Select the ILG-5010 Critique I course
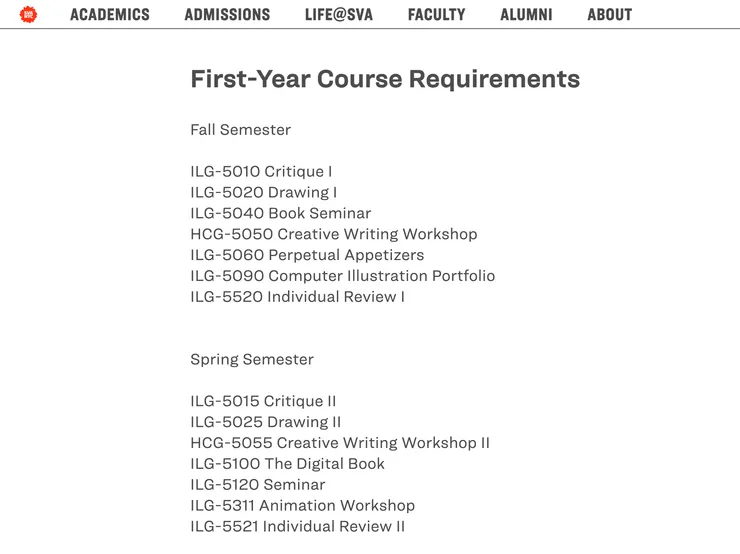 (261, 172)
